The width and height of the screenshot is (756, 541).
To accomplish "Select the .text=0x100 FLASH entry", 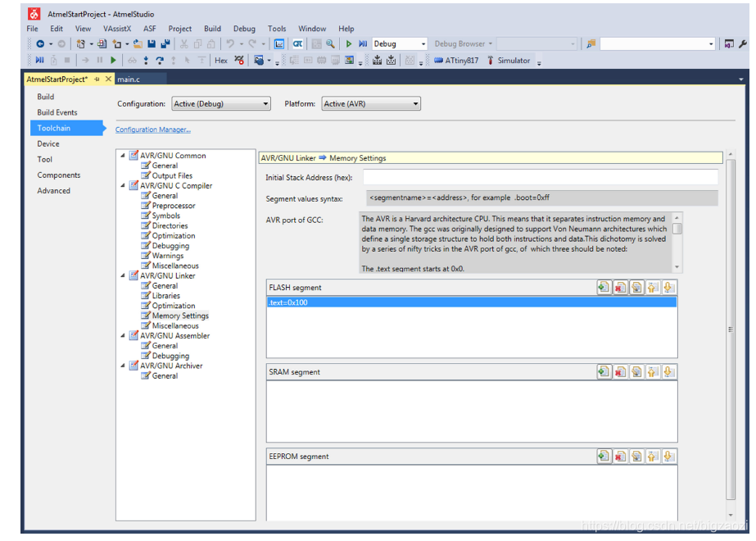I will pos(472,302).
